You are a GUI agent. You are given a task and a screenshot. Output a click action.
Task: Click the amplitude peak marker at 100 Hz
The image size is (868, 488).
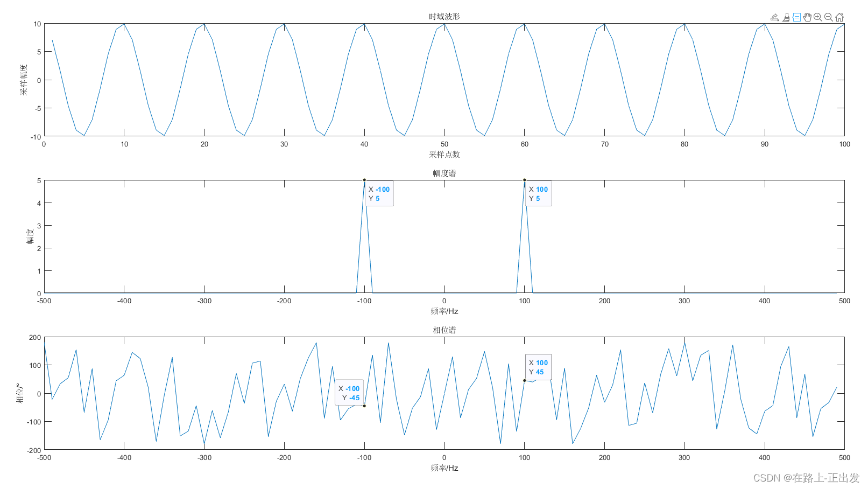tap(525, 180)
